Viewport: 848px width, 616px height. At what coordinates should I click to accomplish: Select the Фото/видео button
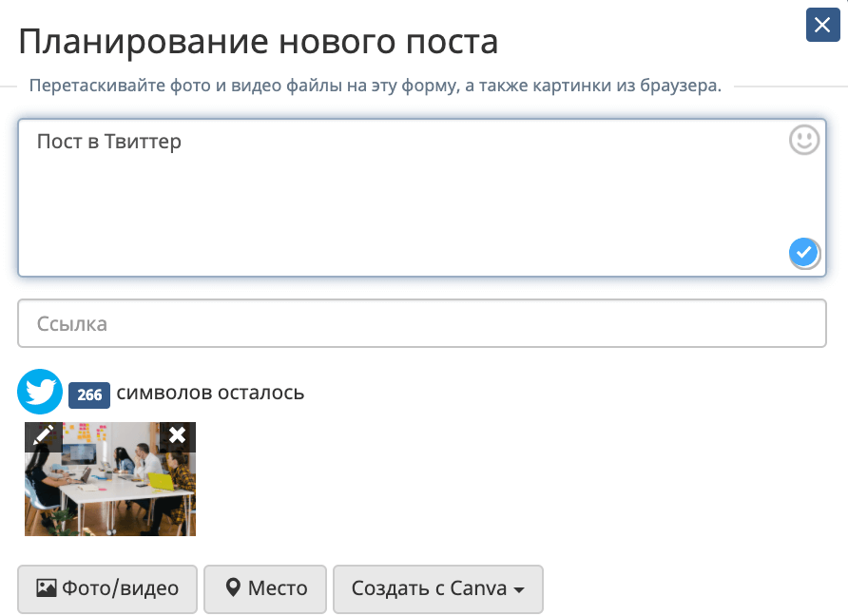click(x=106, y=589)
